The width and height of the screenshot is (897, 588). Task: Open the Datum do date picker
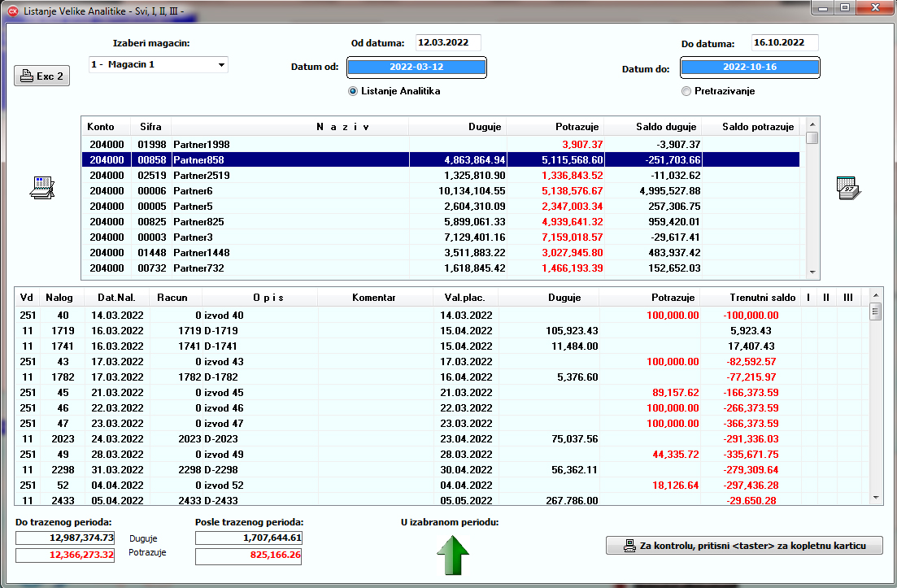click(x=750, y=67)
